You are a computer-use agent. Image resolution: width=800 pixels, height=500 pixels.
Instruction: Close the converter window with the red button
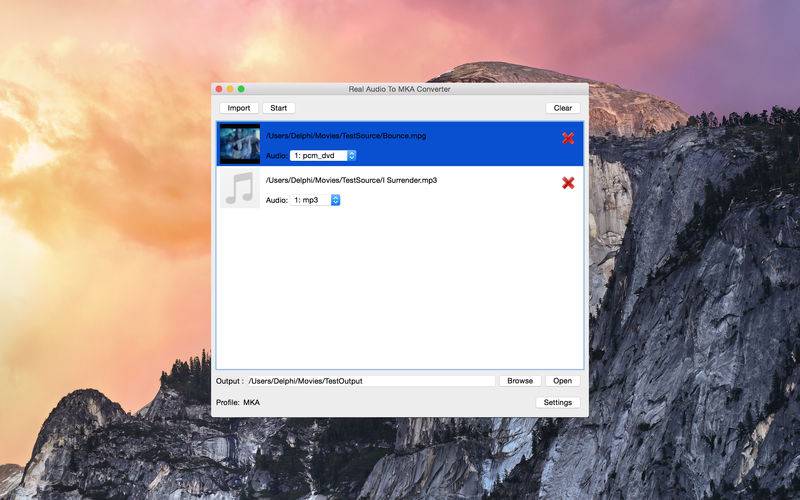click(219, 89)
